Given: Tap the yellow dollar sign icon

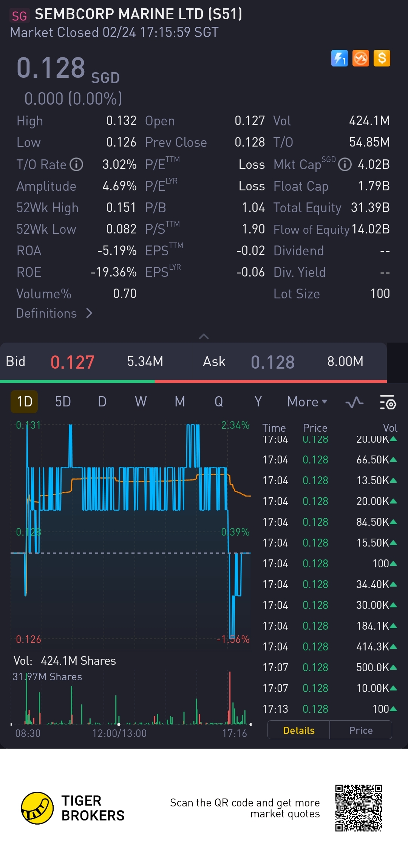Looking at the screenshot, I should 382,59.
